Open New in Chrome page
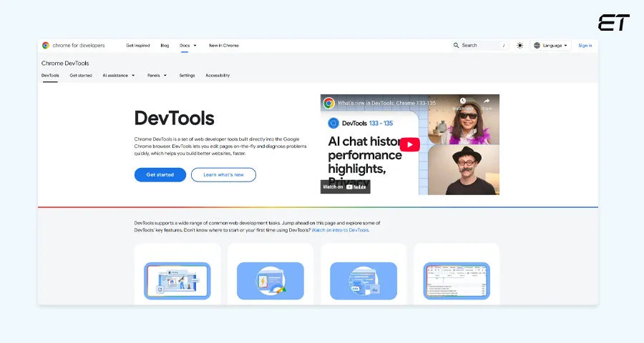644x343 pixels. coord(224,46)
